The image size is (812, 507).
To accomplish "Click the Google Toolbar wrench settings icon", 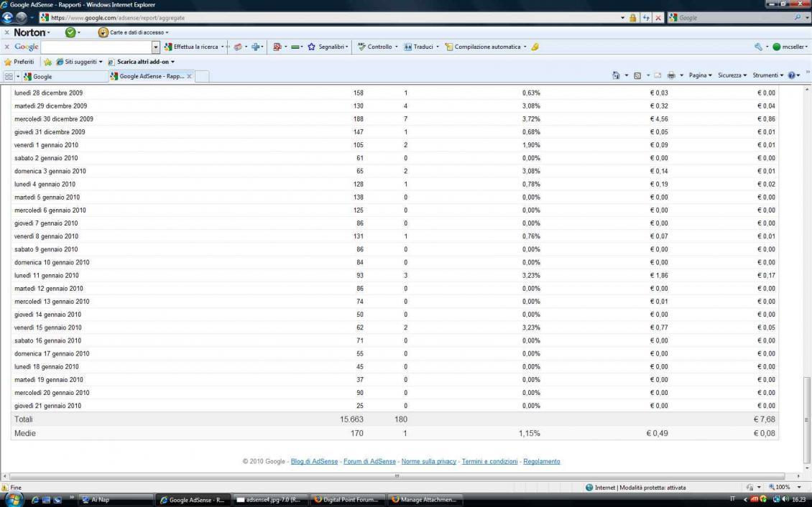I will click(x=758, y=47).
